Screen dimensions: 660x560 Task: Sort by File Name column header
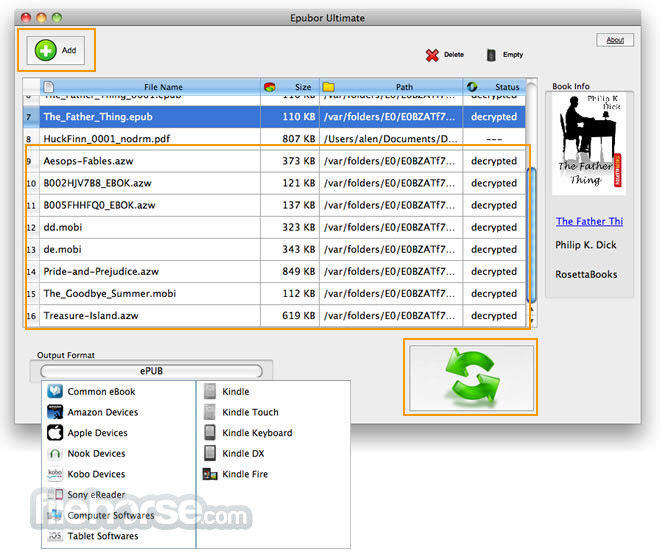point(150,87)
